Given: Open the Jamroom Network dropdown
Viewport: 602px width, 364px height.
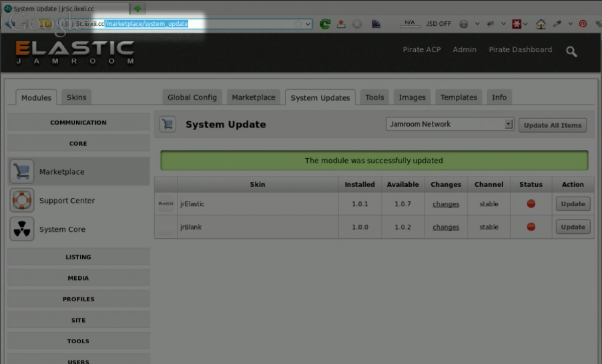Looking at the screenshot, I should point(450,124).
